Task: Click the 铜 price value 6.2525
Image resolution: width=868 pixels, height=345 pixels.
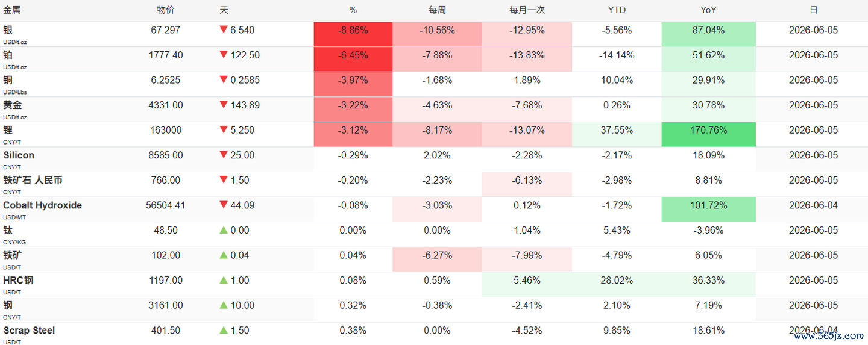Action: [x=166, y=80]
